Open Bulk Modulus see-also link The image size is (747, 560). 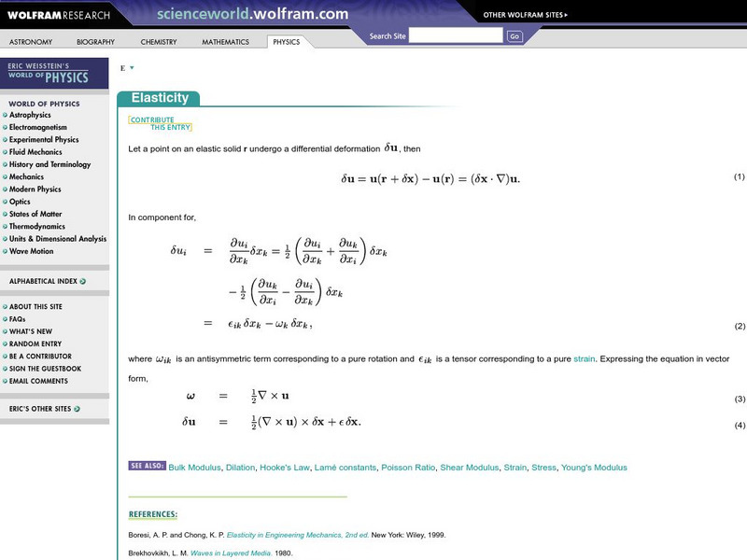tap(195, 468)
